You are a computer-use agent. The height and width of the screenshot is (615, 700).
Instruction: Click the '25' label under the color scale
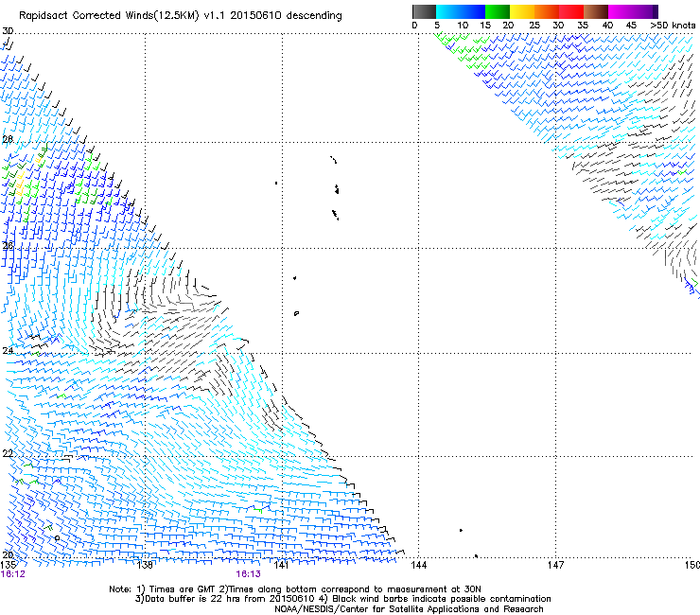(534, 26)
